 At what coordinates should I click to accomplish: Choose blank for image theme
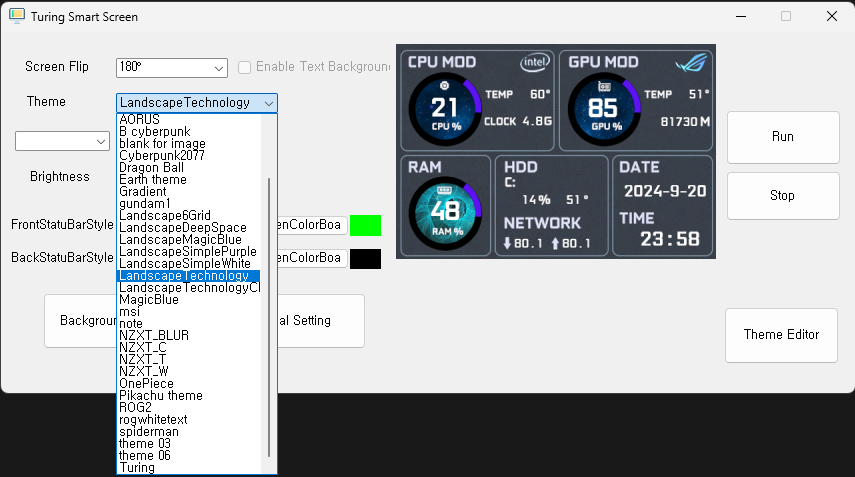[189, 143]
